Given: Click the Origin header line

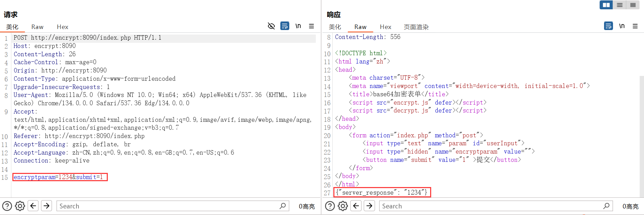Looking at the screenshot, I should [60, 70].
